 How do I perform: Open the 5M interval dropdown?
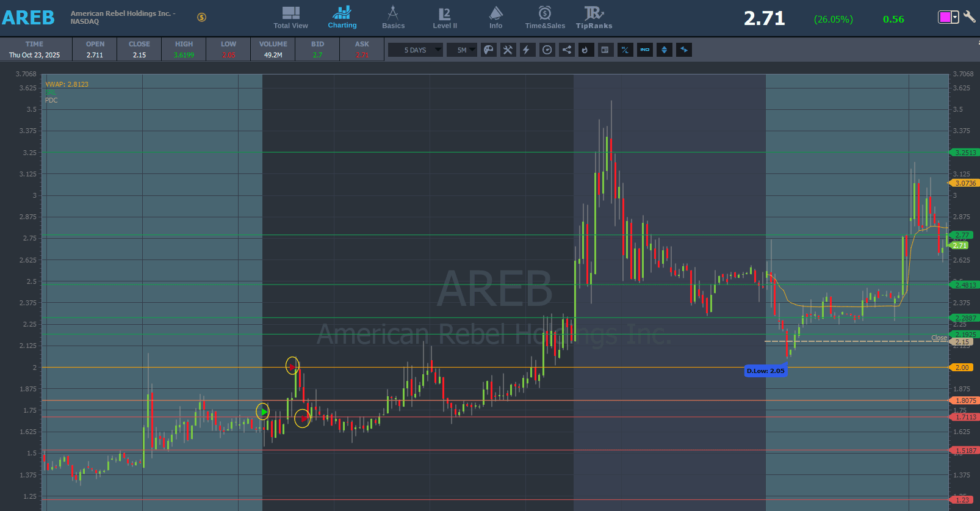[x=462, y=50]
